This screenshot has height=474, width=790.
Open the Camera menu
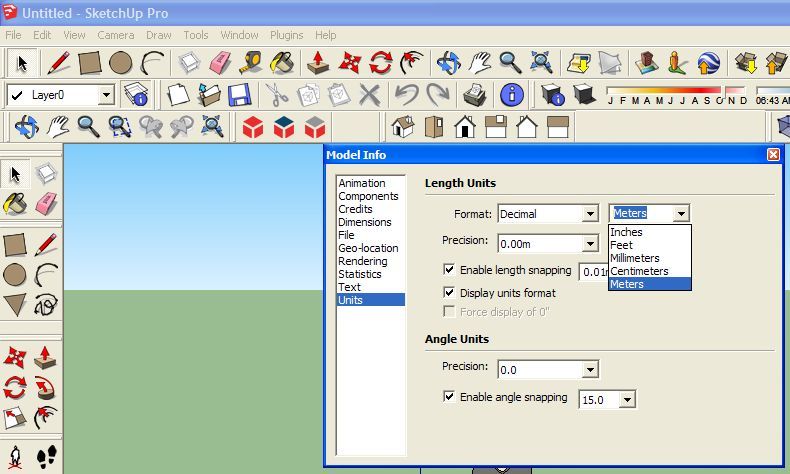[x=115, y=35]
